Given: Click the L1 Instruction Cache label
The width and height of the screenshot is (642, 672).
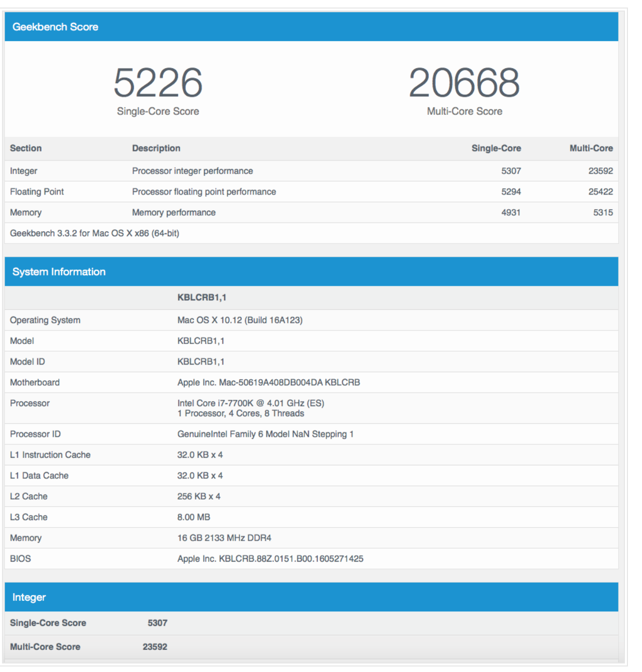Looking at the screenshot, I should (50, 455).
